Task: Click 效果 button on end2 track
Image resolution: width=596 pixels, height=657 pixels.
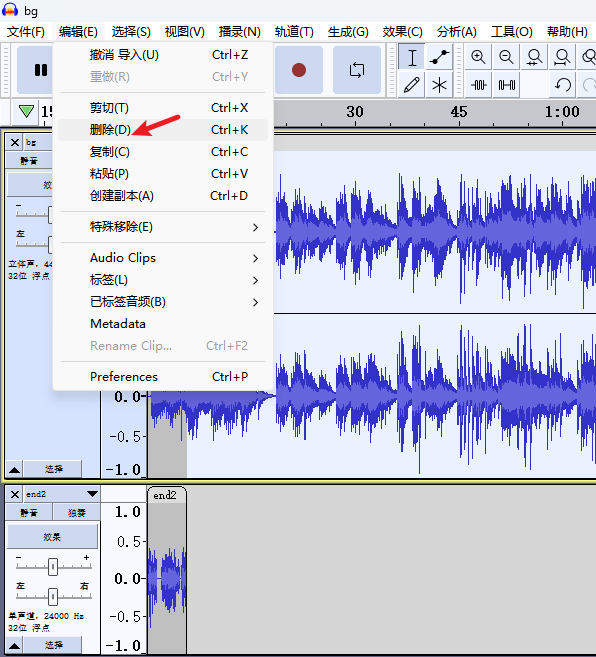Action: [52, 537]
